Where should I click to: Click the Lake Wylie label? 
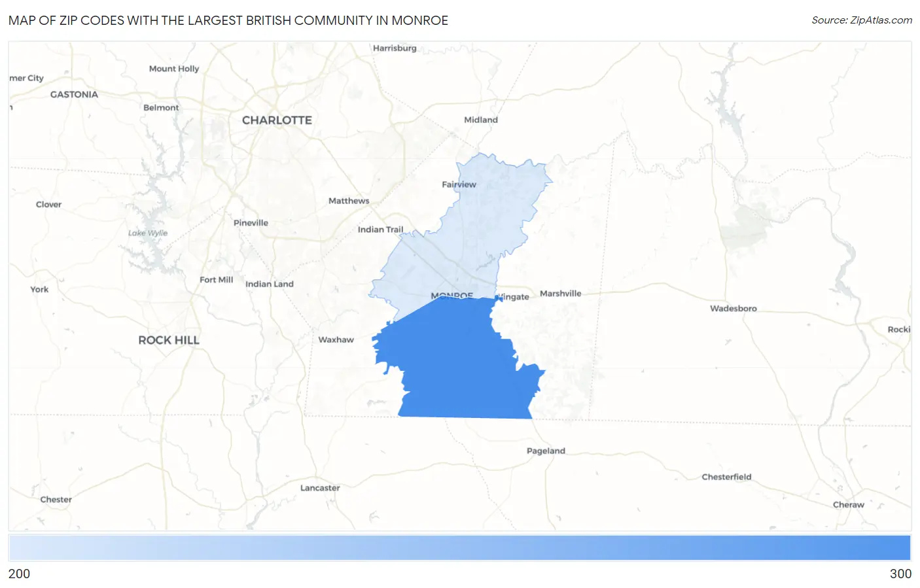point(148,233)
